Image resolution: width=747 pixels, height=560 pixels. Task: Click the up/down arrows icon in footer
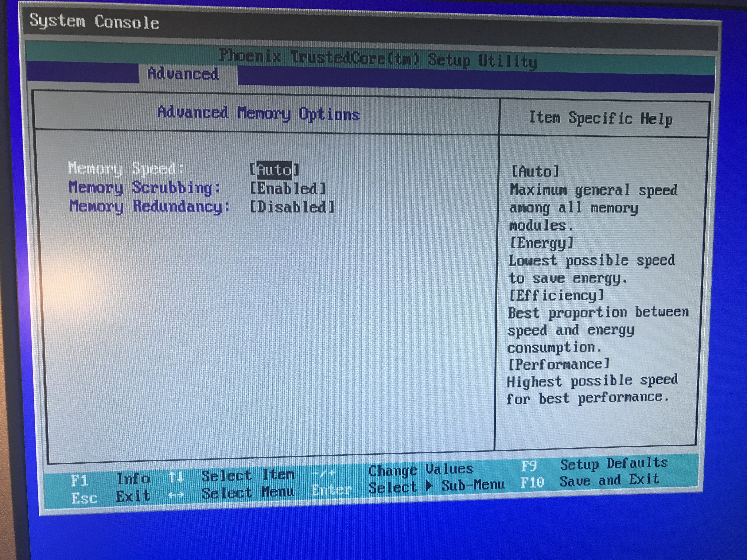click(x=176, y=477)
